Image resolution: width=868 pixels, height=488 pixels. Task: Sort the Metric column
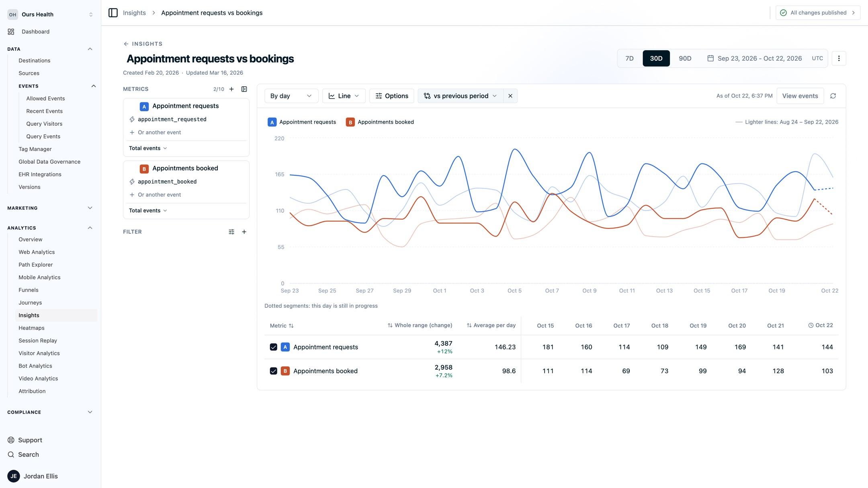(282, 326)
